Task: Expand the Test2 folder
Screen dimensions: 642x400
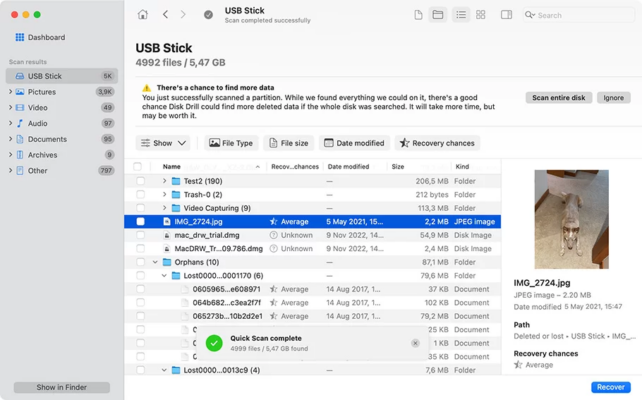Action: point(165,181)
